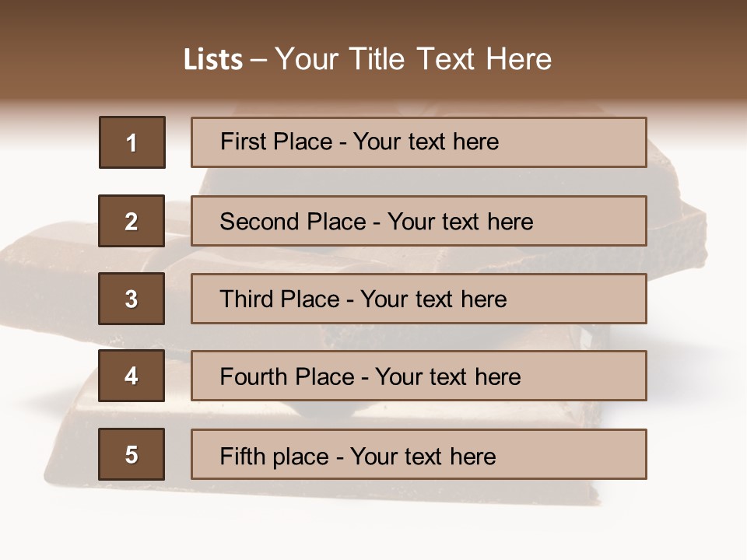The height and width of the screenshot is (560, 747).
Task: Click the number 1 box
Action: (x=132, y=142)
